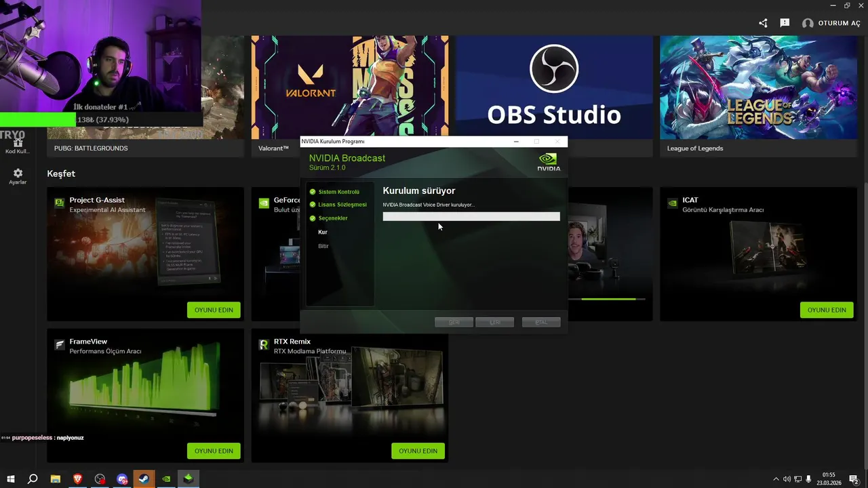Click the İptal button in the installer

point(541,322)
